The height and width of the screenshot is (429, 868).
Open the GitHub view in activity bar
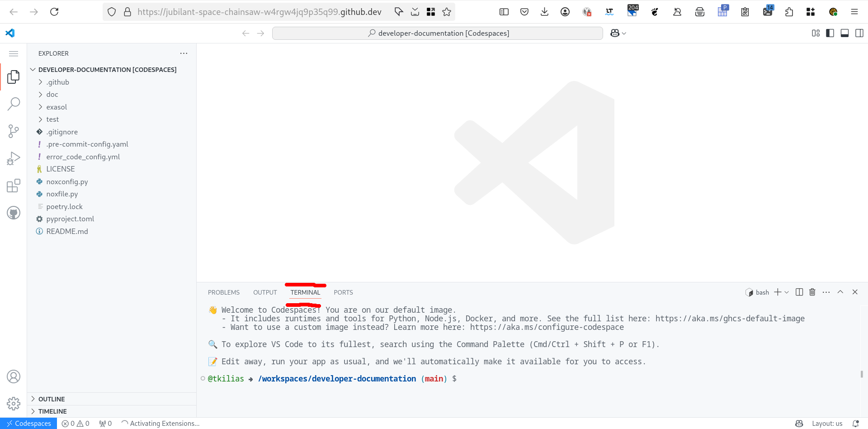tap(14, 213)
